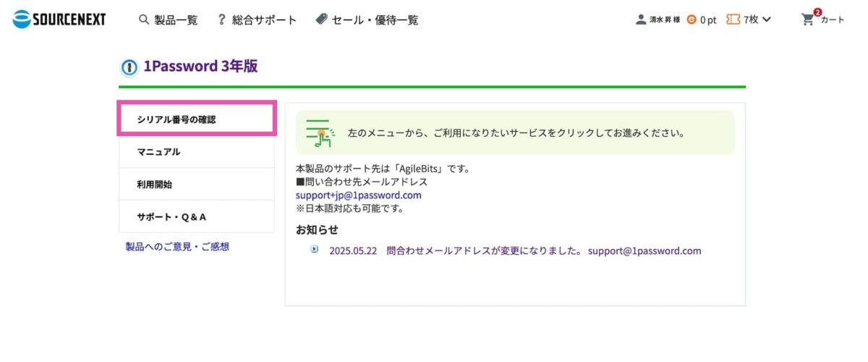This screenshot has width=868, height=362.
Task: Click the small arrow icon beside 2025.05.22
Action: pyautogui.click(x=314, y=249)
